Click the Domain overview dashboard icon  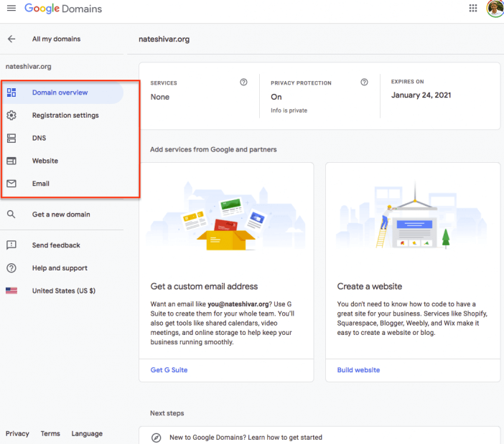(x=11, y=93)
